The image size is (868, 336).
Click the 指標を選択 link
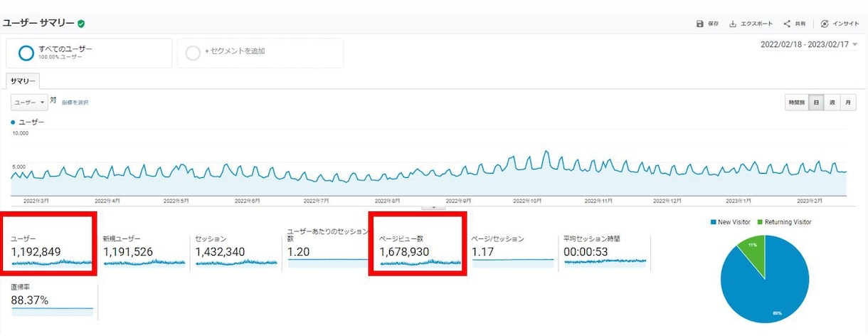click(x=75, y=103)
